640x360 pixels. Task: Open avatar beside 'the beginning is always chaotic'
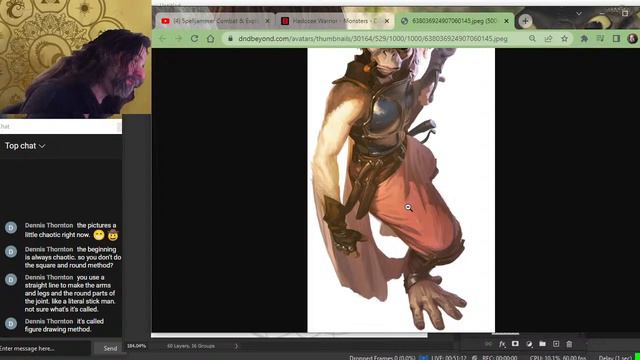(x=11, y=251)
